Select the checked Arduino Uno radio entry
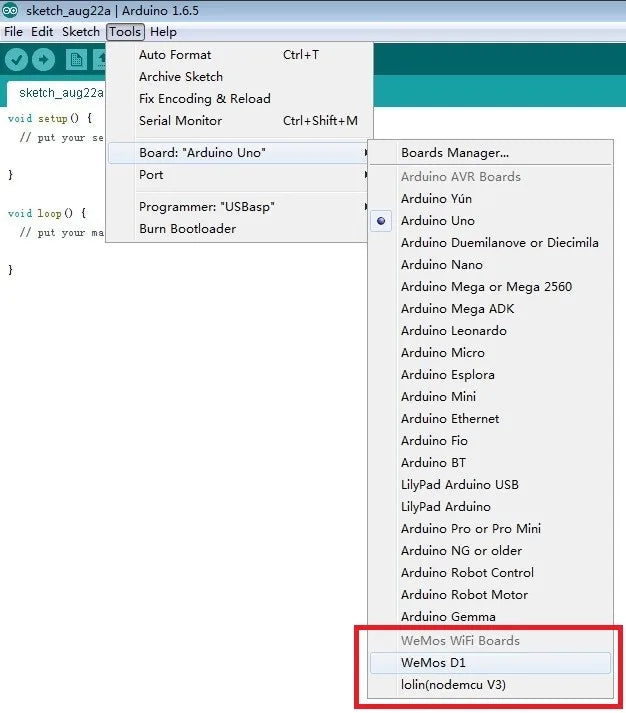 (490, 221)
